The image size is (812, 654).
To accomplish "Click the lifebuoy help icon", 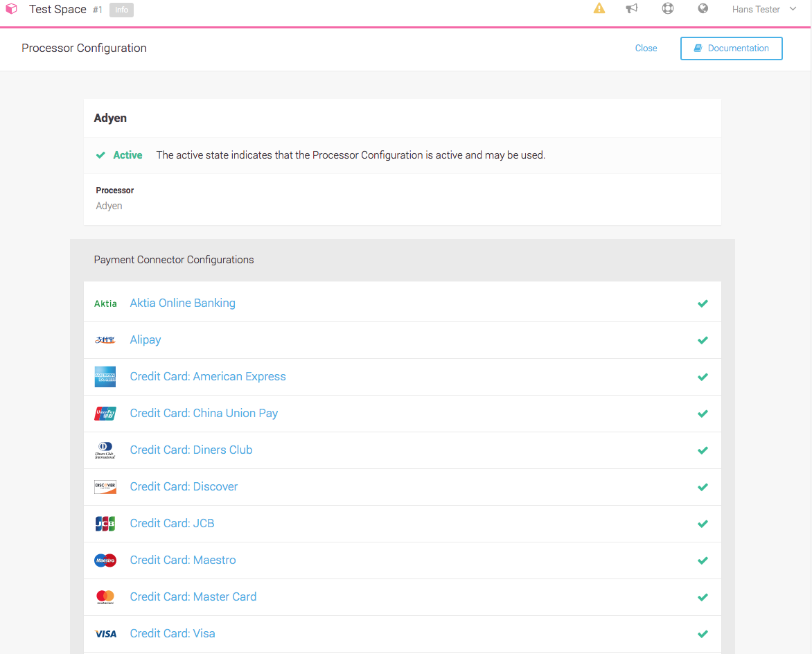I will pyautogui.click(x=667, y=8).
